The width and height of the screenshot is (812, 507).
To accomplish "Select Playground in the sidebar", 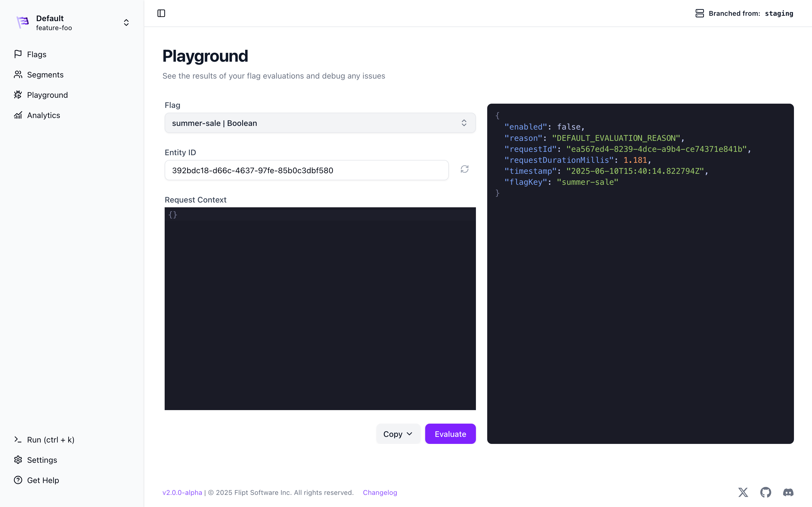I will (47, 95).
